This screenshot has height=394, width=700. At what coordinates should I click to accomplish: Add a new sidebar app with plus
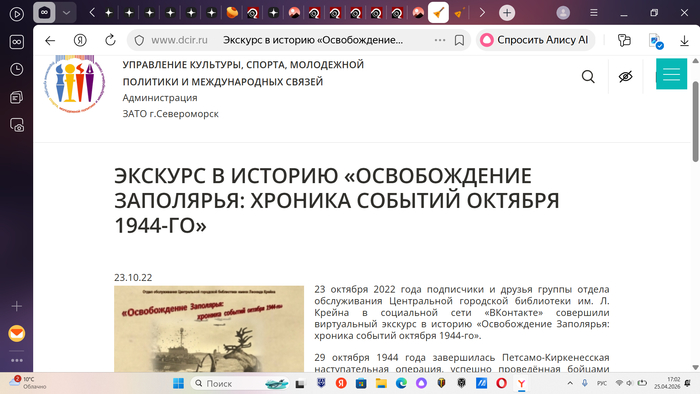coord(17,306)
